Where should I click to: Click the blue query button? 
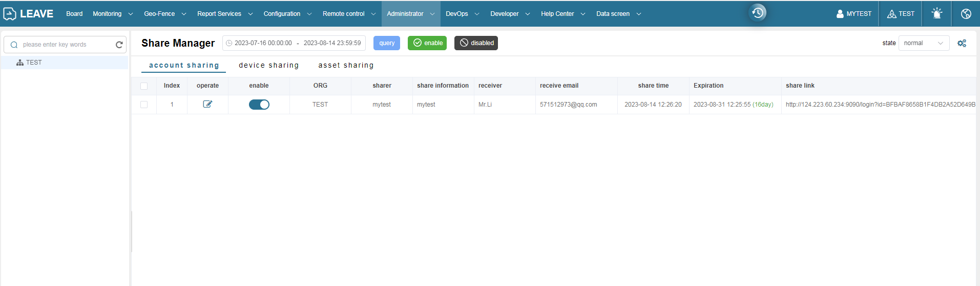click(x=387, y=43)
